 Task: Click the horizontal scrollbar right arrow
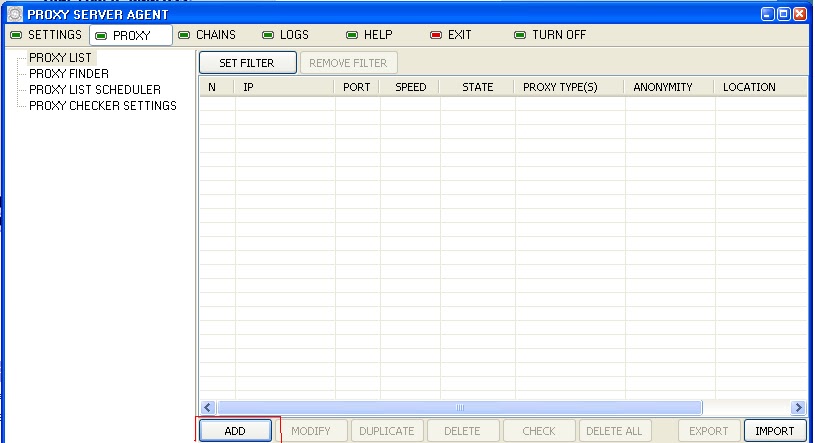[x=798, y=408]
